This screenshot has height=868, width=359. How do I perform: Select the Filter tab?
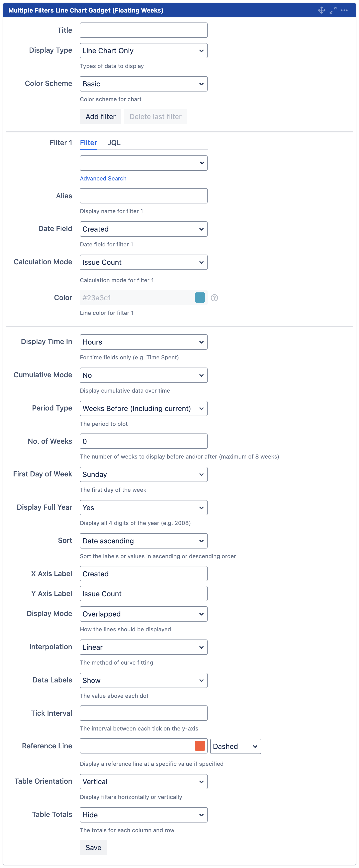coord(88,143)
